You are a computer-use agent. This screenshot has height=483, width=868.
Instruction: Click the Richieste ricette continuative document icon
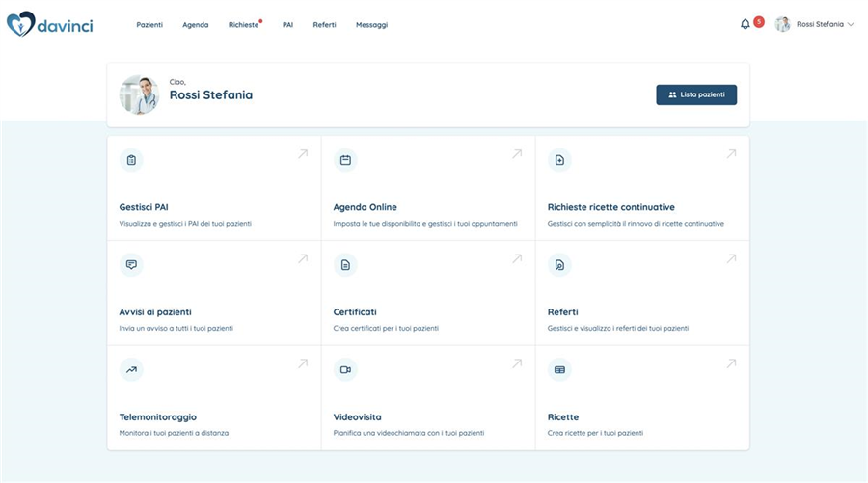coord(559,160)
